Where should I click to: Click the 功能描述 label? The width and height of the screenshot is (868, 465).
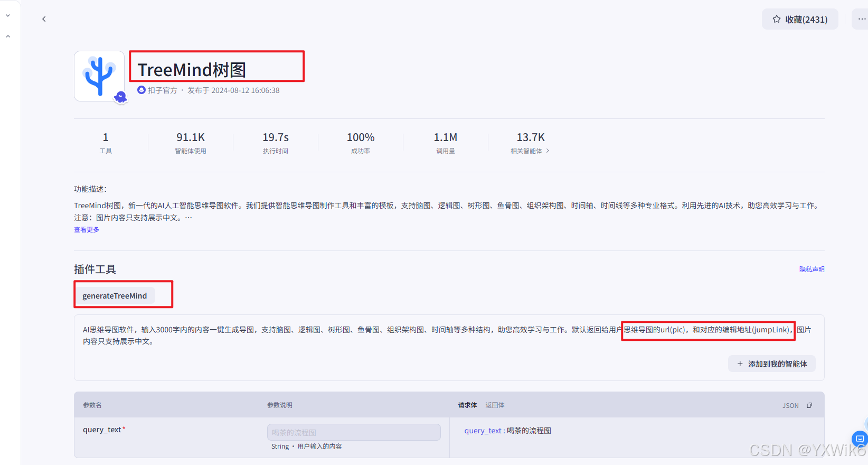click(x=90, y=189)
